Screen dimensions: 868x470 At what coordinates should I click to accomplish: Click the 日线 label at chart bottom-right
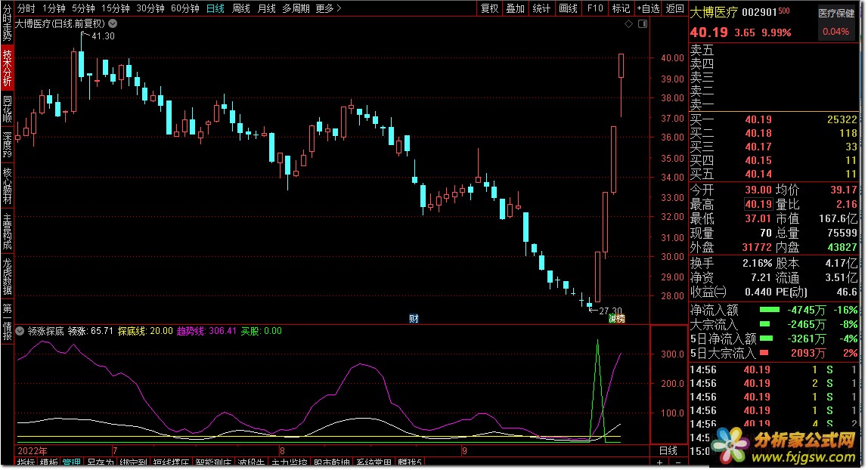[x=668, y=450]
